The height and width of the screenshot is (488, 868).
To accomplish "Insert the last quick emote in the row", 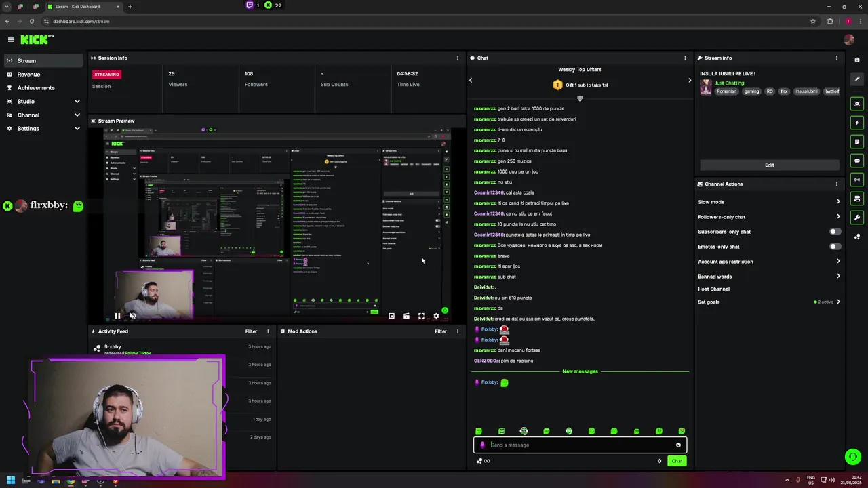I will point(682,431).
